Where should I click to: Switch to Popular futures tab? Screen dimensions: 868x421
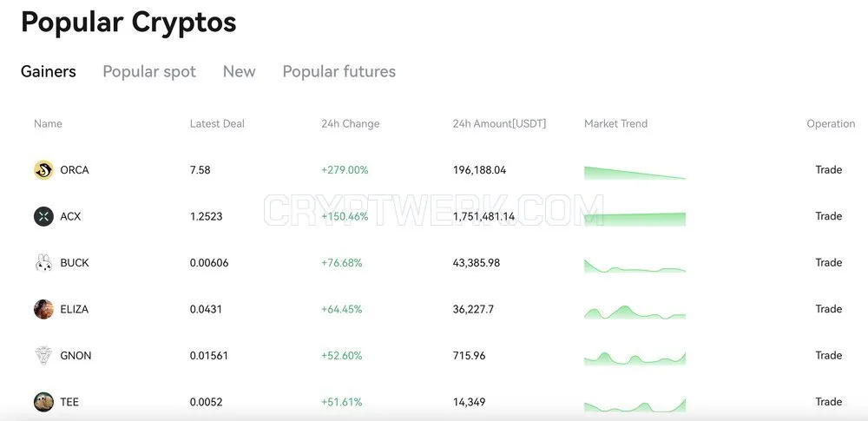(x=339, y=72)
